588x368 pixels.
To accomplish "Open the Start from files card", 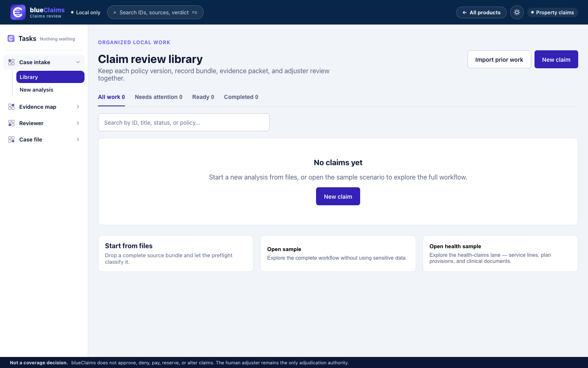I will (176, 254).
